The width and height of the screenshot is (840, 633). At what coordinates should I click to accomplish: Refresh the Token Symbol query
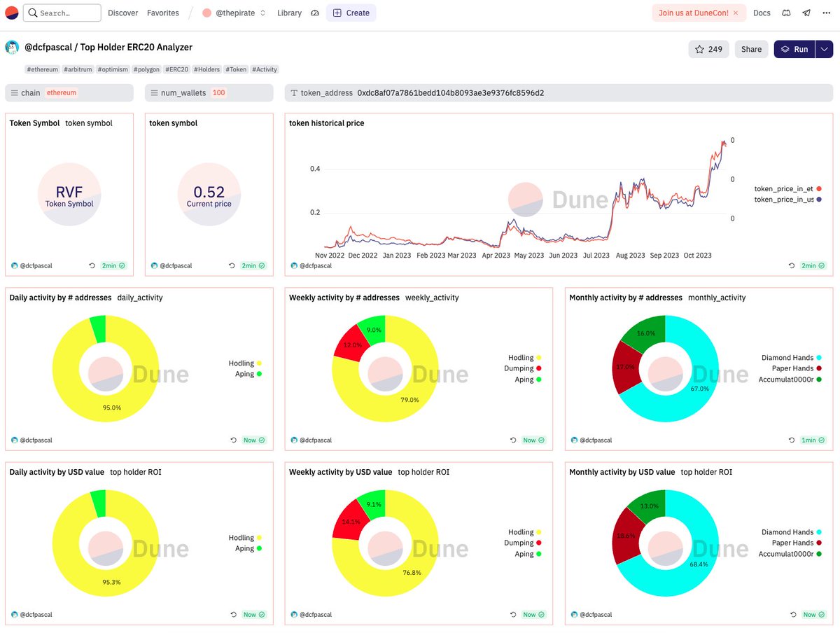pyautogui.click(x=92, y=265)
